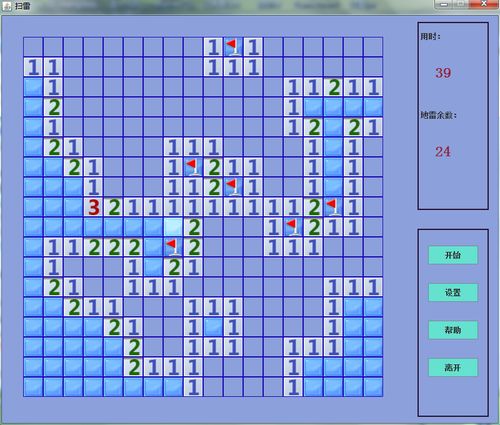Start a new game with 开始 button
Image resolution: width=500 pixels, height=425 pixels.
pyautogui.click(x=453, y=255)
